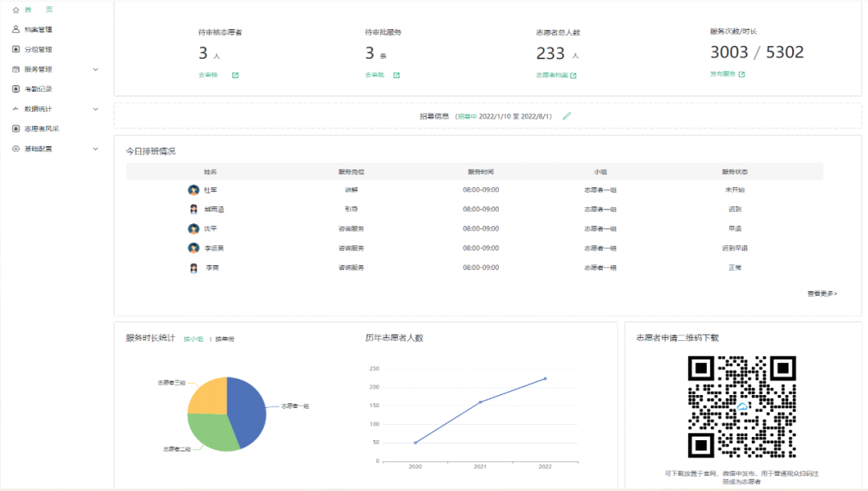The height and width of the screenshot is (491, 868).
Task: Click the external link icon beside 志愿者档案
Action: pyautogui.click(x=573, y=76)
